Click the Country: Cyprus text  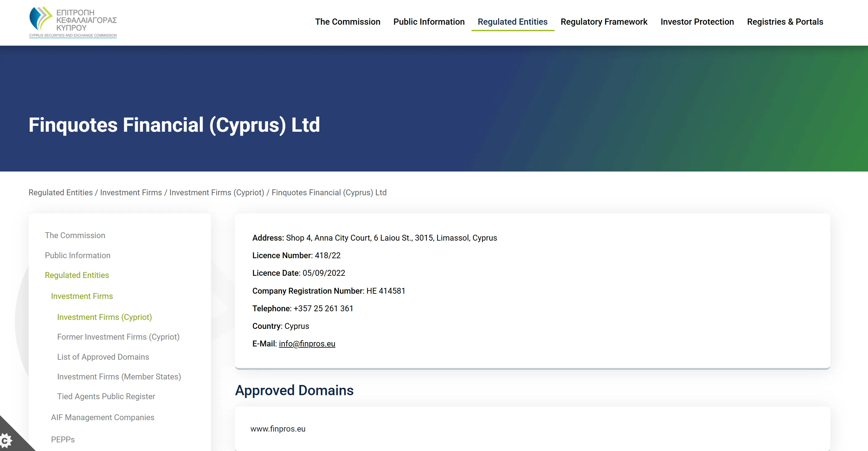click(x=281, y=326)
